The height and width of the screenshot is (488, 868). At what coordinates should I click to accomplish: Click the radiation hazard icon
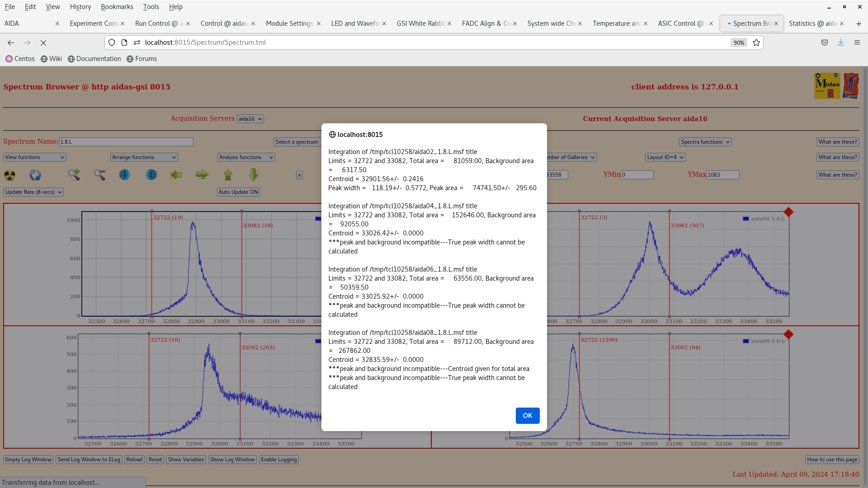point(9,175)
